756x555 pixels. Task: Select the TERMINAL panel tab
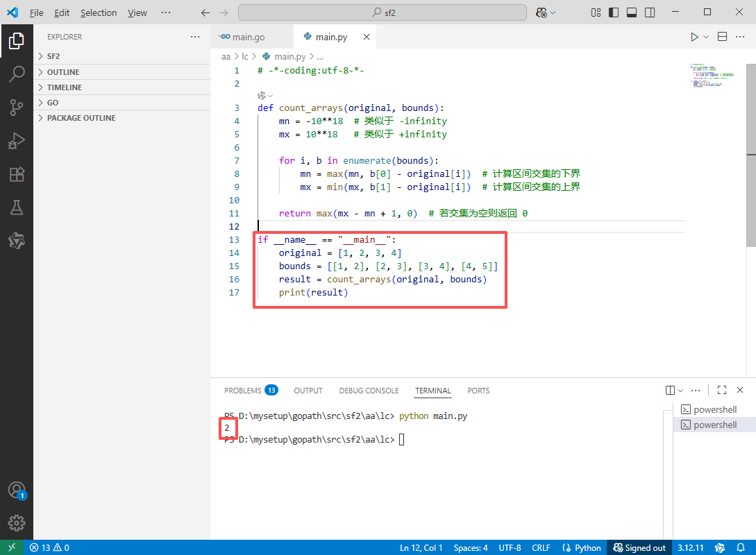tap(433, 390)
